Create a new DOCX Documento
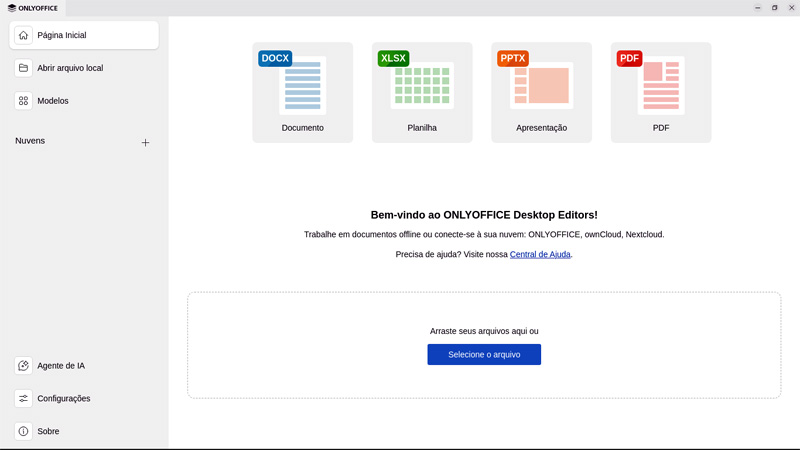Viewport: 800px width, 450px height. point(302,92)
